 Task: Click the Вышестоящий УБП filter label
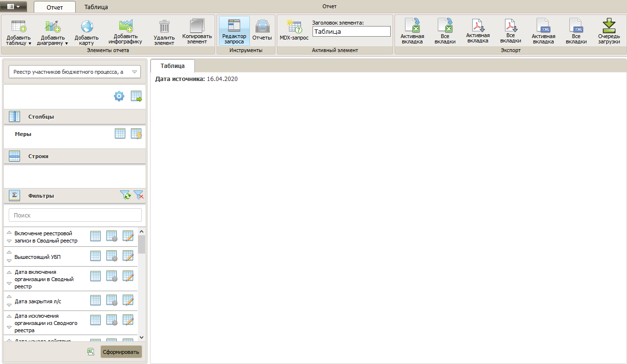click(x=38, y=257)
